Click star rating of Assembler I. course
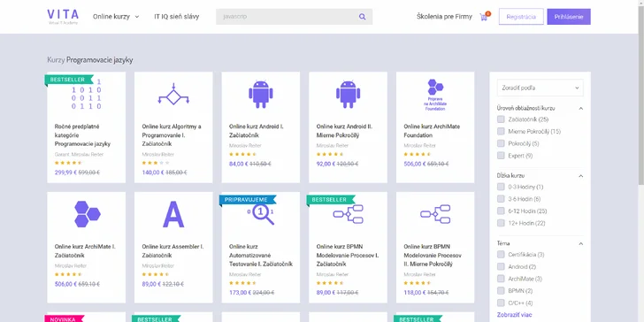Image resolution: width=644 pixels, height=322 pixels. [156, 274]
